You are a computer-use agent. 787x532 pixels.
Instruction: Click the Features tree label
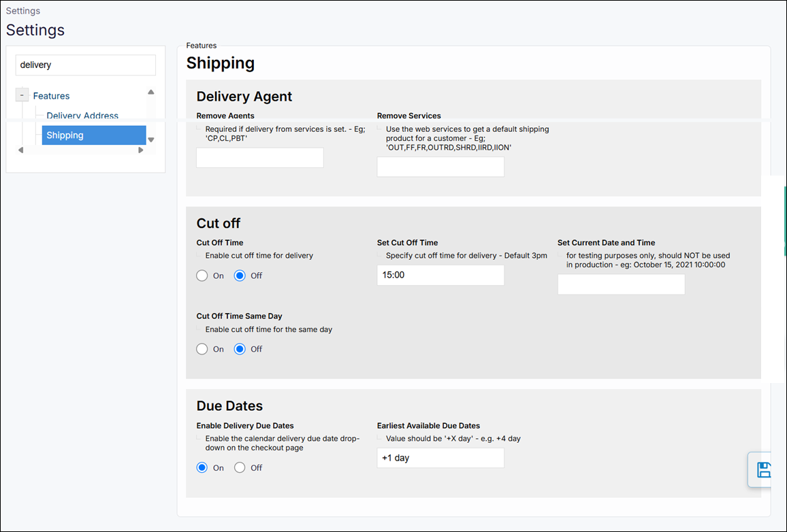[x=51, y=96]
